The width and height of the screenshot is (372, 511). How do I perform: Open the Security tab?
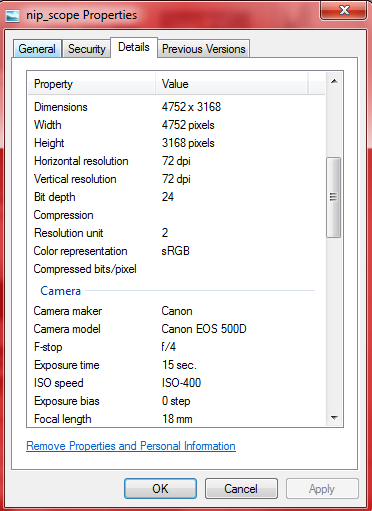coord(87,49)
